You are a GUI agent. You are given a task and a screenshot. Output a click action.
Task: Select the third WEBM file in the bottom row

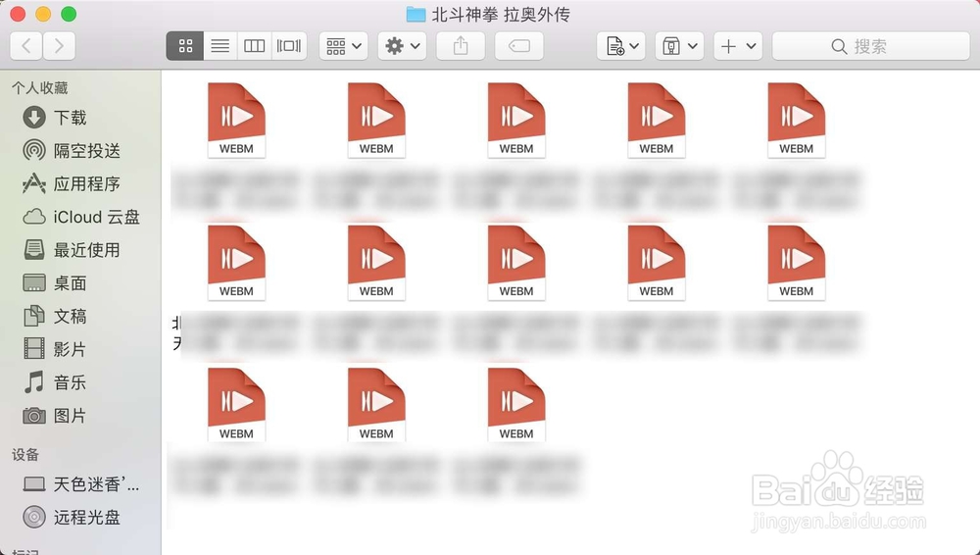(x=516, y=405)
